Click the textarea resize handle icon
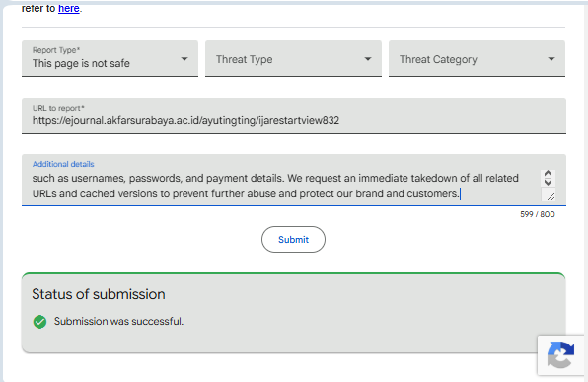 pos(551,195)
